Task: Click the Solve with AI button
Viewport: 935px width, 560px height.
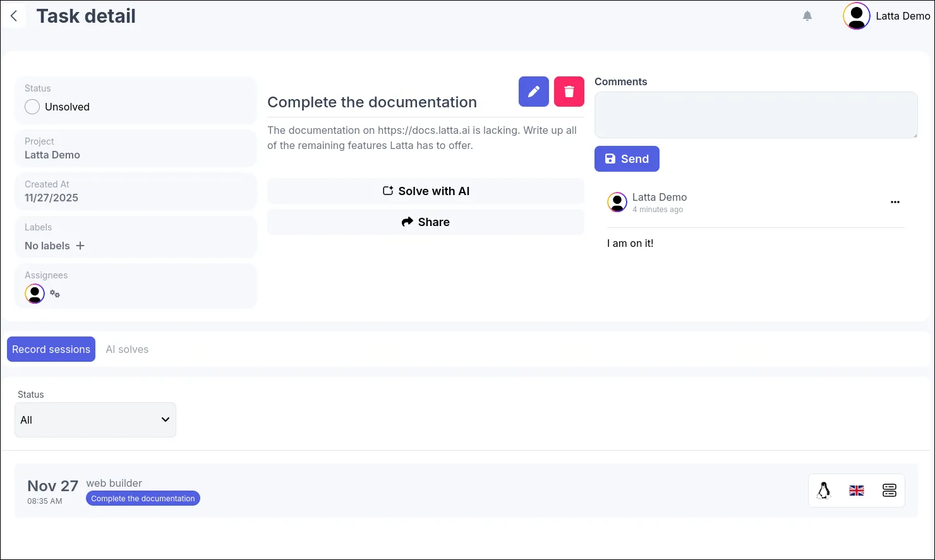Action: pos(425,191)
